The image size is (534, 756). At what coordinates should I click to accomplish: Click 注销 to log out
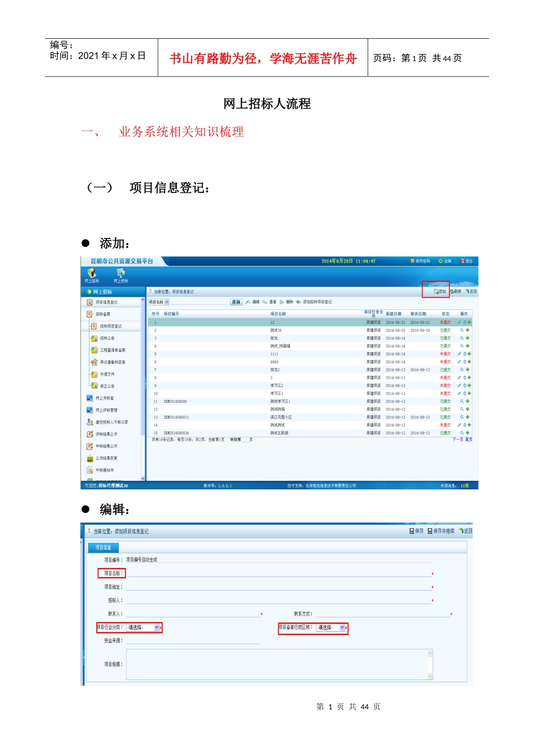point(445,261)
